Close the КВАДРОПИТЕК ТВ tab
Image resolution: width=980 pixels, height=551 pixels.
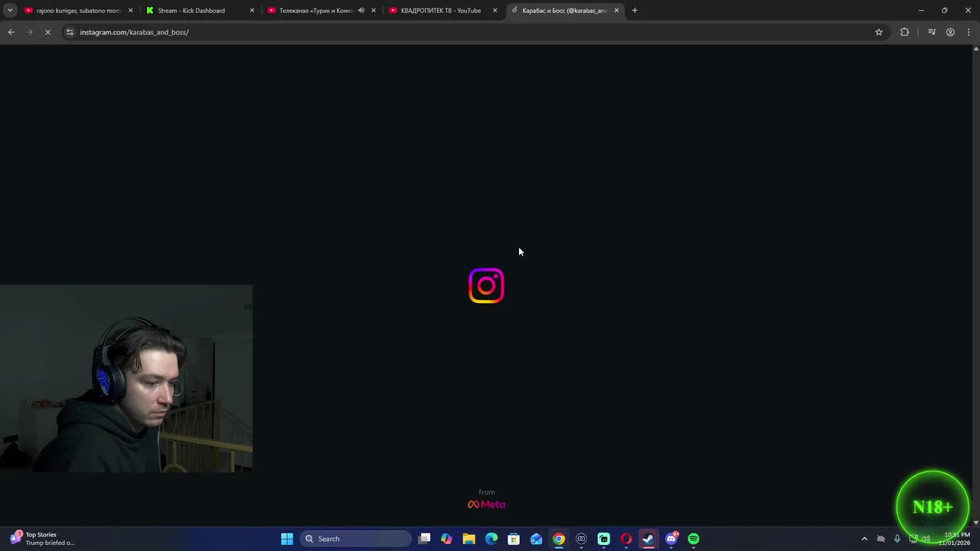coord(495,11)
